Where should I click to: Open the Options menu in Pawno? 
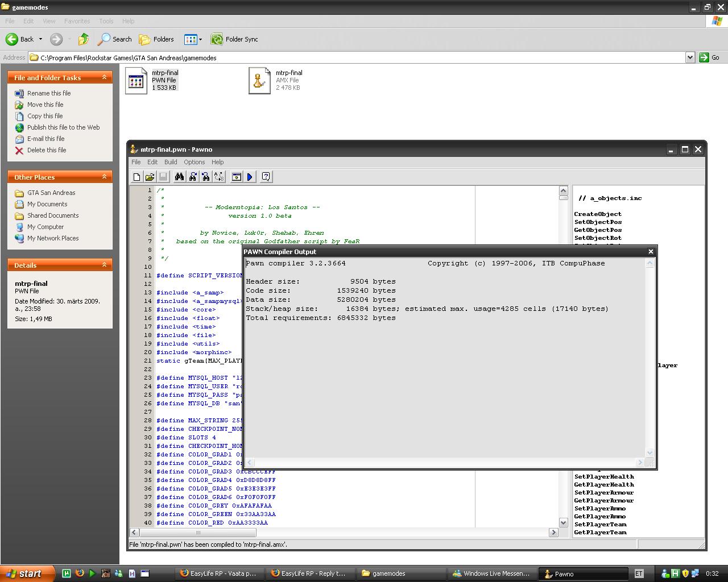point(194,162)
